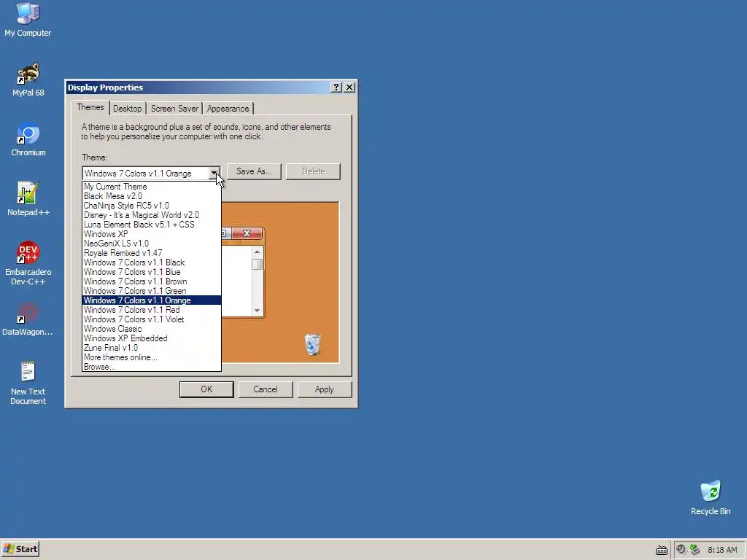
Task: Select Zune Final v1.0 theme
Action: 152,348
